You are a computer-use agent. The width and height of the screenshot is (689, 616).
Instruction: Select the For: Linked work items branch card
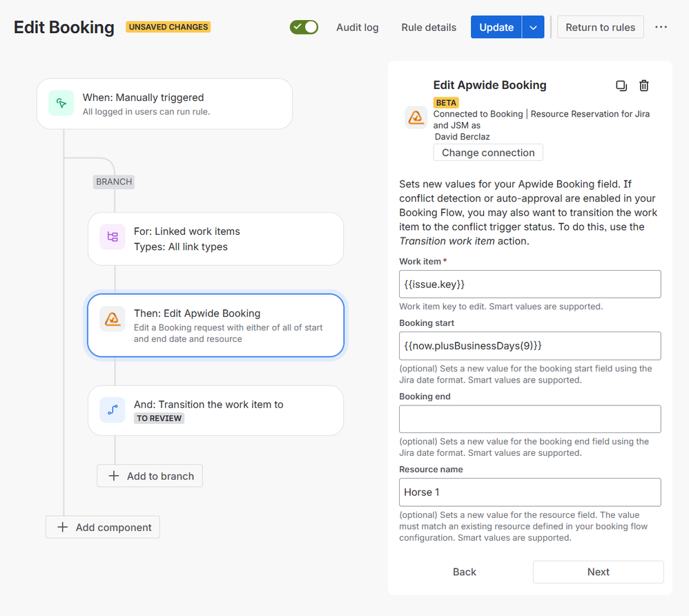(215, 238)
